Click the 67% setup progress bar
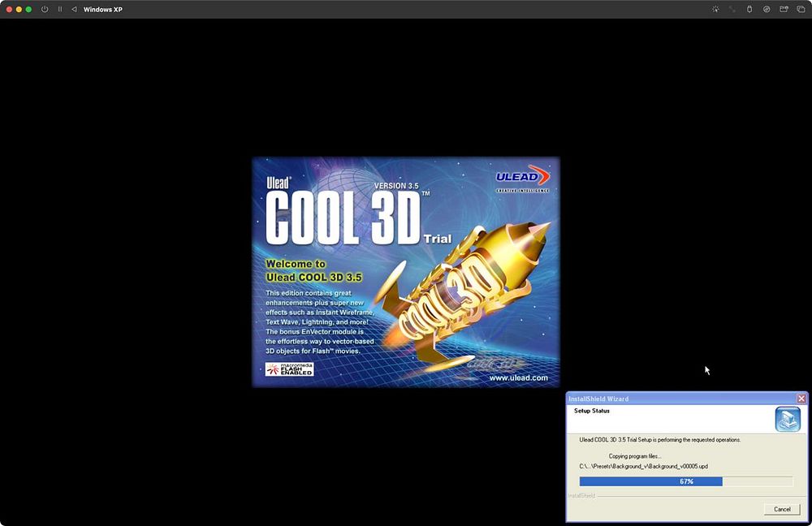This screenshot has height=526, width=812. [686, 481]
